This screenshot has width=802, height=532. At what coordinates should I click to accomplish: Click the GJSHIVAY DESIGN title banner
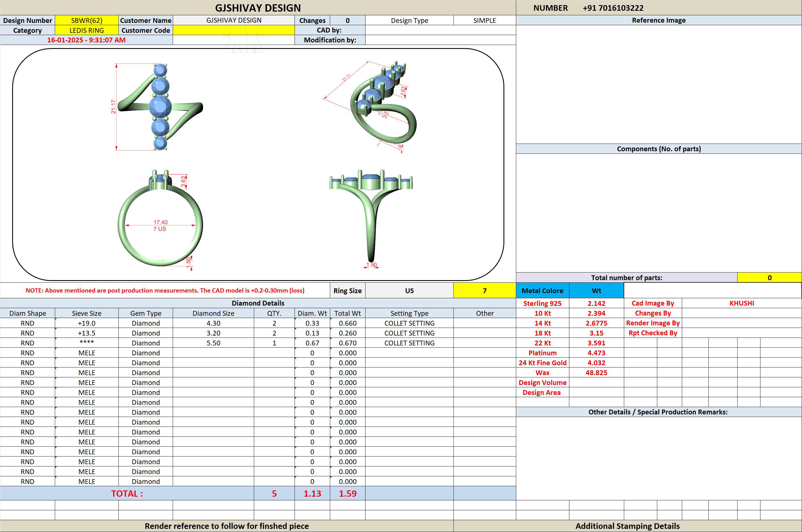[258, 7]
